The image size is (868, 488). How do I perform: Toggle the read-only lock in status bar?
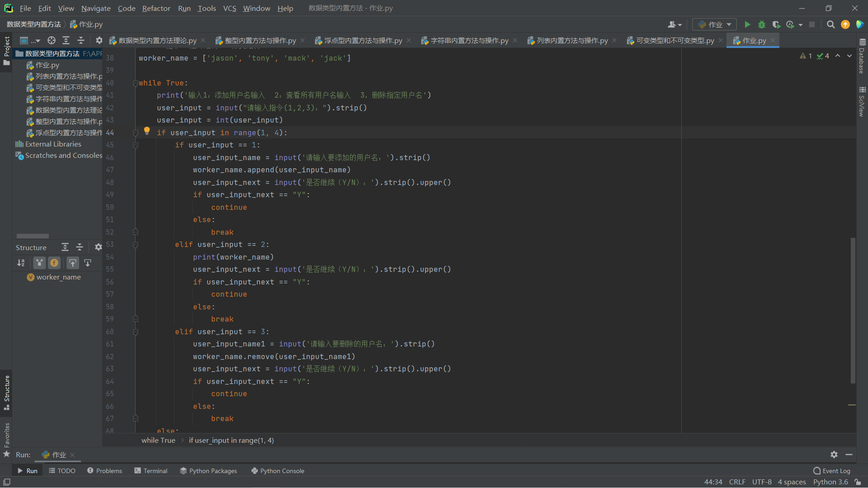pos(858,482)
